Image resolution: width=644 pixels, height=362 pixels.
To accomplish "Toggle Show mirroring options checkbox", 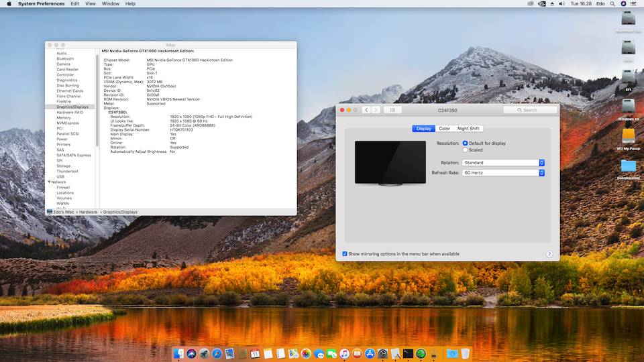I will pyautogui.click(x=345, y=254).
